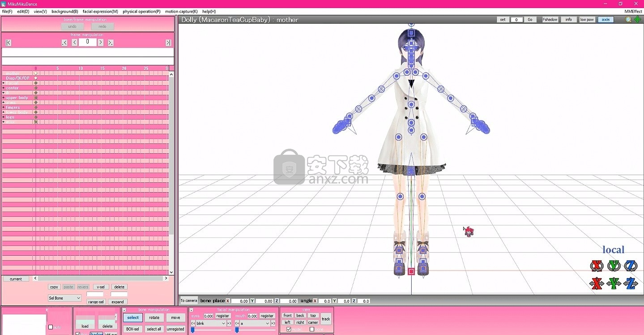Viewport: 644px width, 335px height.
Task: Click the To camera button
Action: (188, 301)
